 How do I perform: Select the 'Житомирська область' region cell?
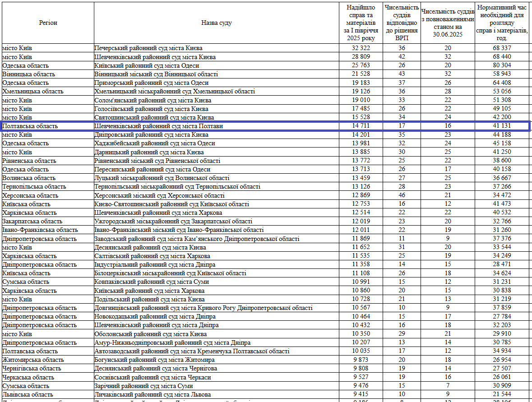coord(48,360)
